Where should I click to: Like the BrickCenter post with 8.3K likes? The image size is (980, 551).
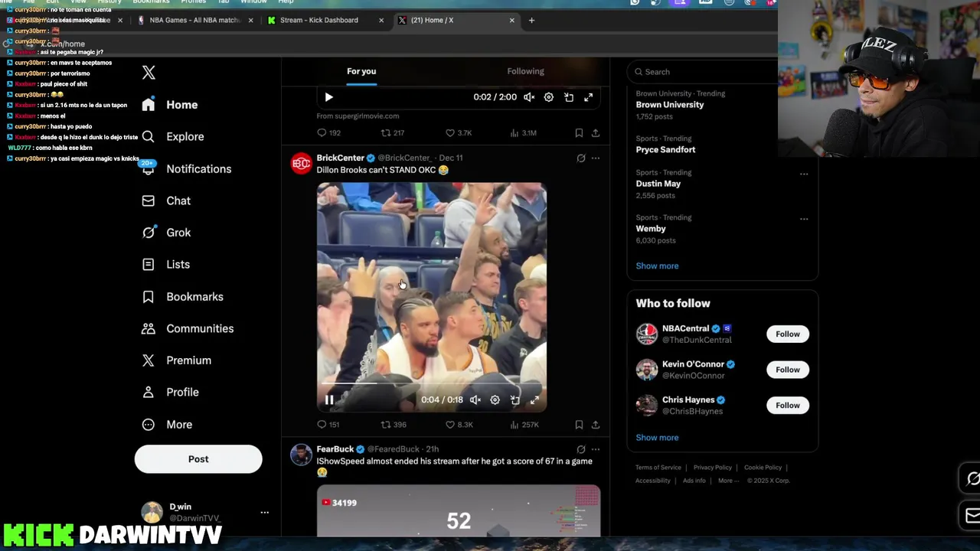click(459, 425)
